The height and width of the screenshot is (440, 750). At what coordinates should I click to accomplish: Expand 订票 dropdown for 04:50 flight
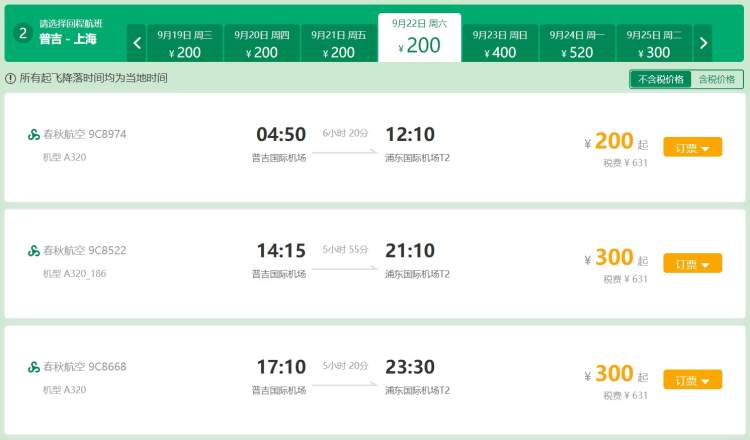point(692,147)
